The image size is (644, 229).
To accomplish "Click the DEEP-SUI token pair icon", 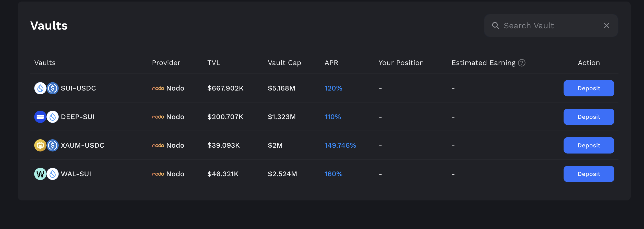I will click(46, 117).
